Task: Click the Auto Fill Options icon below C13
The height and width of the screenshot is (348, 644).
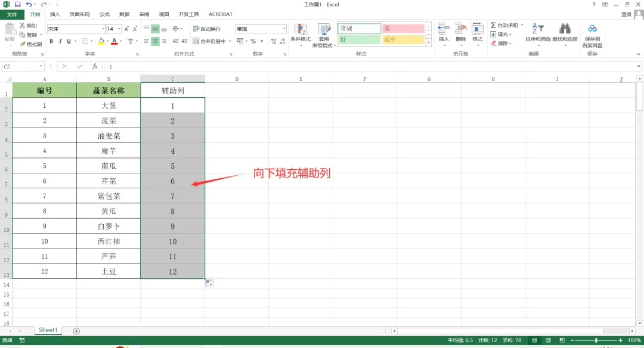Action: pyautogui.click(x=209, y=283)
